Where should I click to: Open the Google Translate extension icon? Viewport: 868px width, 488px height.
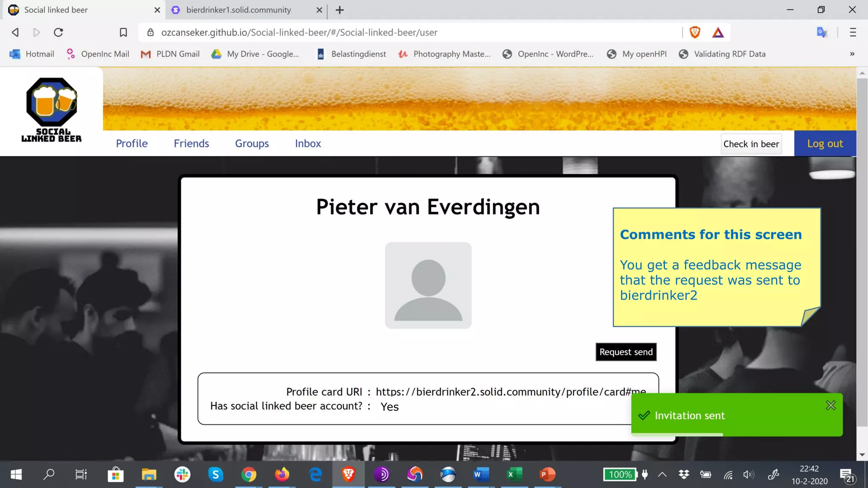[822, 32]
